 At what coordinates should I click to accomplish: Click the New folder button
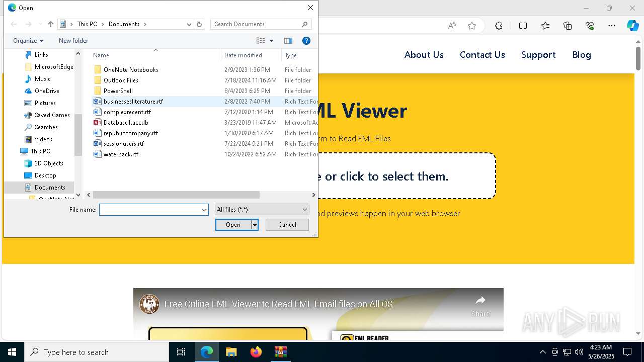coord(73,41)
